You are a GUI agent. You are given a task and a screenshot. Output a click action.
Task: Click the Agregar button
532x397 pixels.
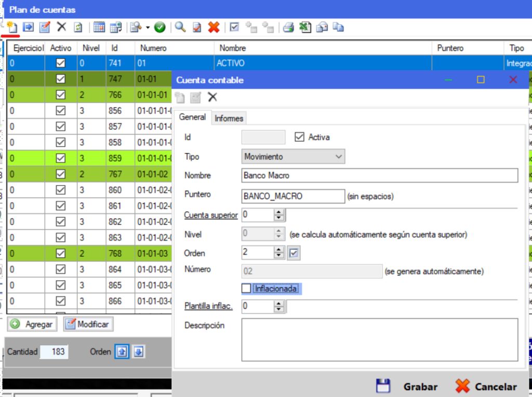[32, 324]
